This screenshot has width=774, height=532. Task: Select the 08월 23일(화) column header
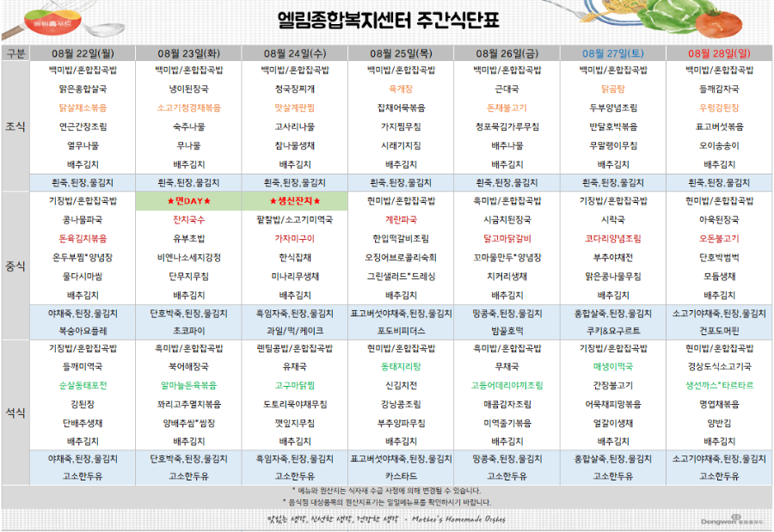click(188, 53)
